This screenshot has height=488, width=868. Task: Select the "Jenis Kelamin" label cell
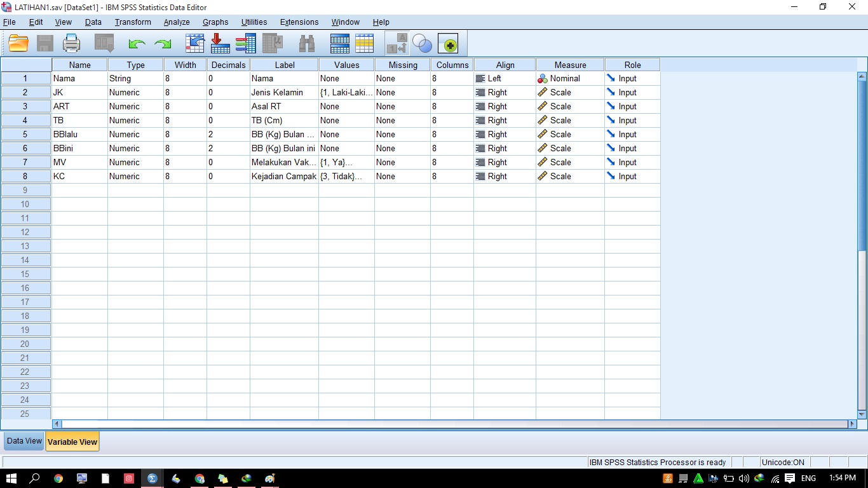(285, 93)
